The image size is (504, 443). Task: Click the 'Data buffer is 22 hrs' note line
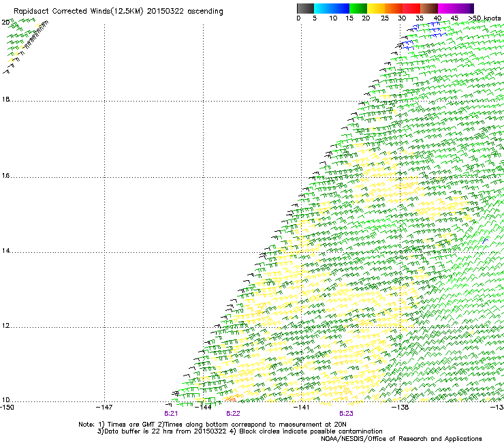(x=240, y=431)
